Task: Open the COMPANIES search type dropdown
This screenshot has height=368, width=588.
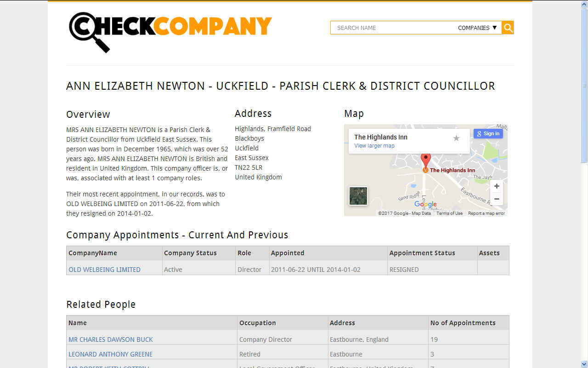Action: point(478,28)
